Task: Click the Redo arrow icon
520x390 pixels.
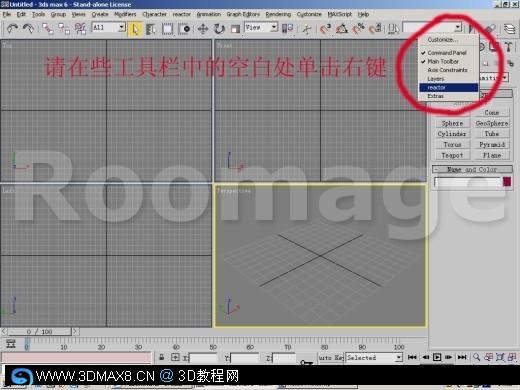Action: tap(28, 29)
